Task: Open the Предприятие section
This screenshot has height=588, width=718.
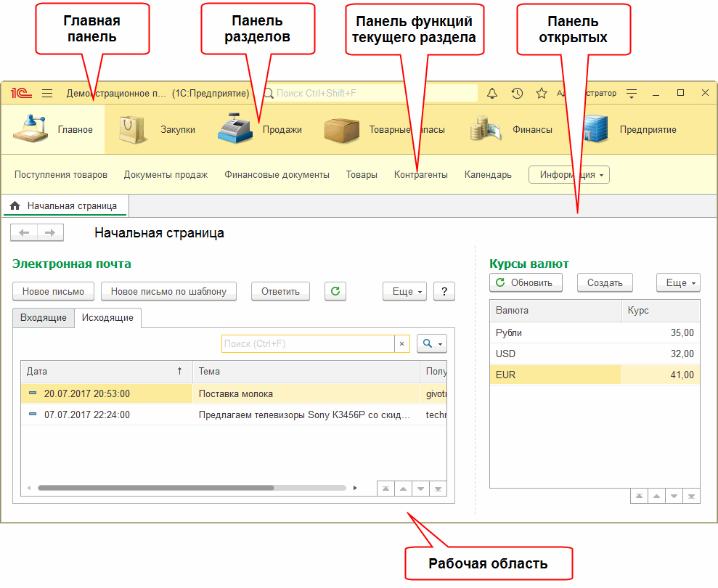Action: (x=630, y=130)
